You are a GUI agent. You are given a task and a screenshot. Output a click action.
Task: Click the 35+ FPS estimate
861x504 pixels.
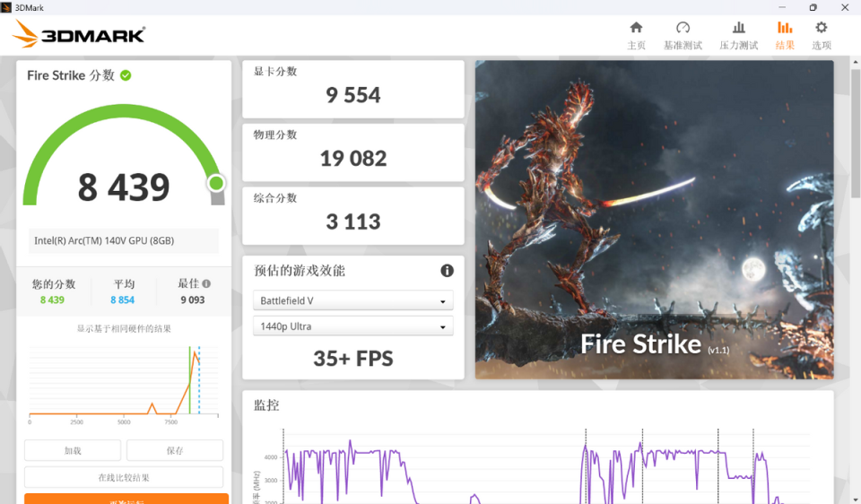[353, 359]
